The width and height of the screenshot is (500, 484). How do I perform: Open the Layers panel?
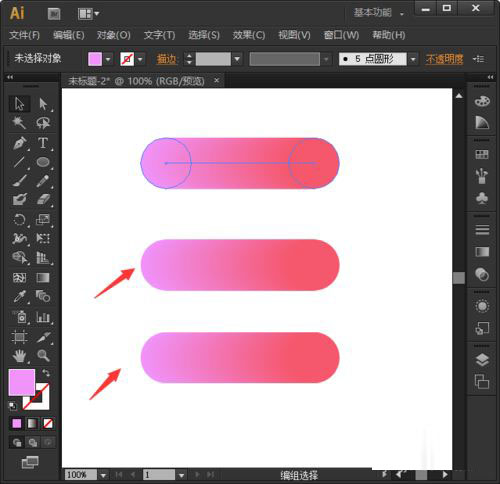click(482, 360)
